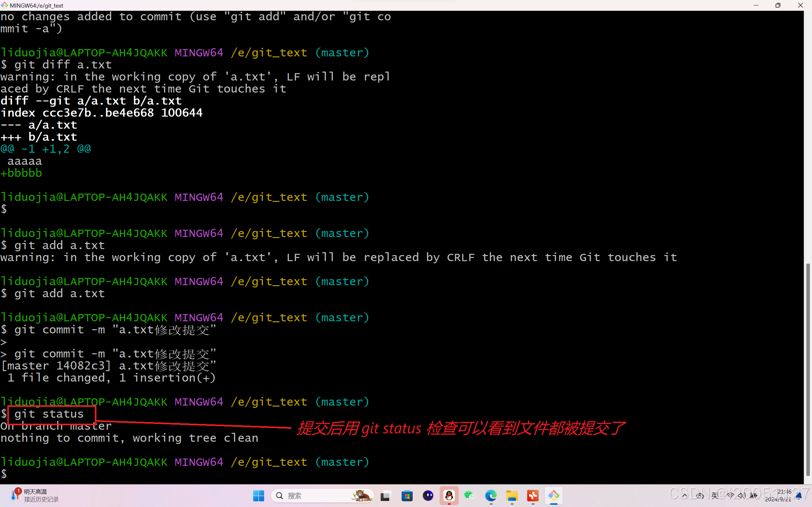Open the red pinwheel app in the taskbar
The width and height of the screenshot is (812, 507).
point(533,496)
